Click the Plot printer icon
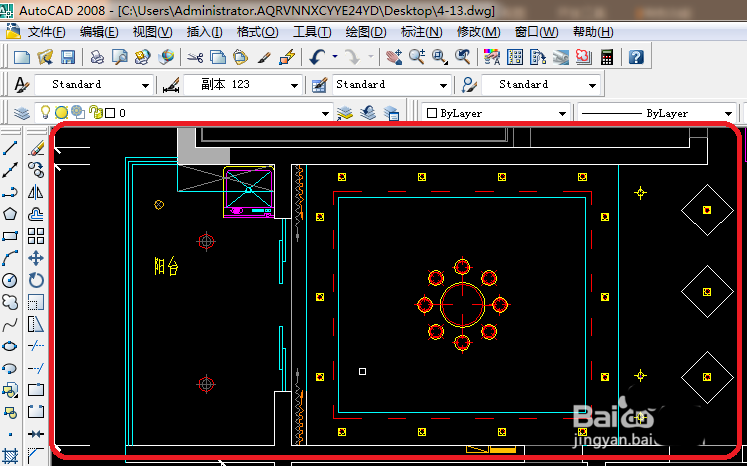This screenshot has width=747, height=466. click(97, 57)
